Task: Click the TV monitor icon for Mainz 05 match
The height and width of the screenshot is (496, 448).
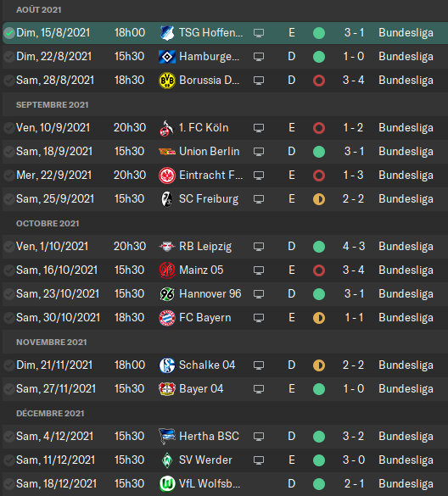Action: click(x=259, y=270)
